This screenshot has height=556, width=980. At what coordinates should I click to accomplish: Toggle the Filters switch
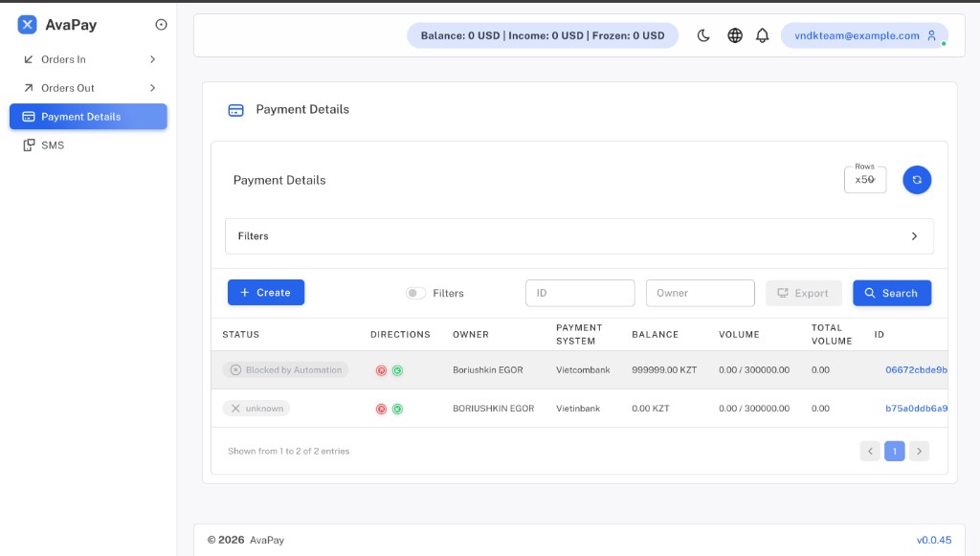tap(415, 293)
